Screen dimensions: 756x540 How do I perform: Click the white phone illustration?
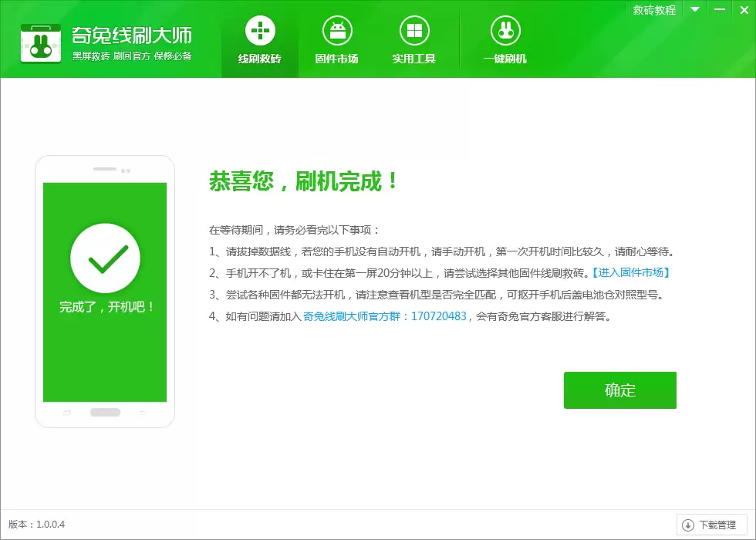coord(104,289)
